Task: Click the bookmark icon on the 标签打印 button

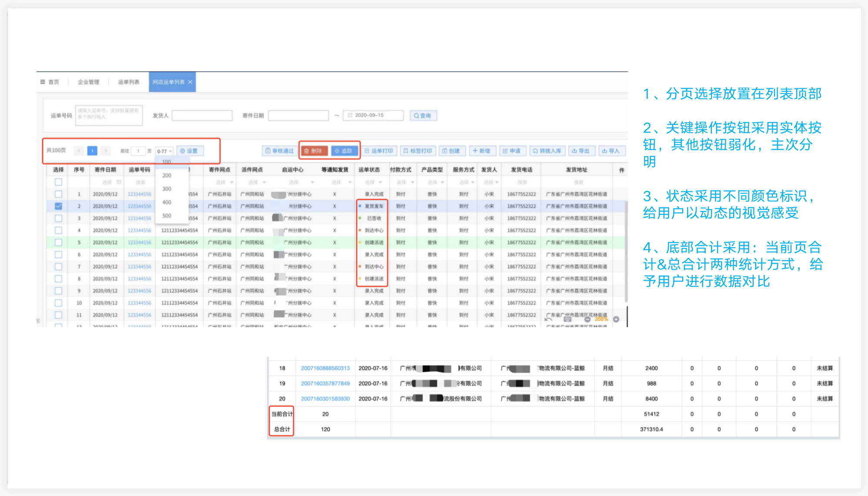Action: pyautogui.click(x=406, y=151)
